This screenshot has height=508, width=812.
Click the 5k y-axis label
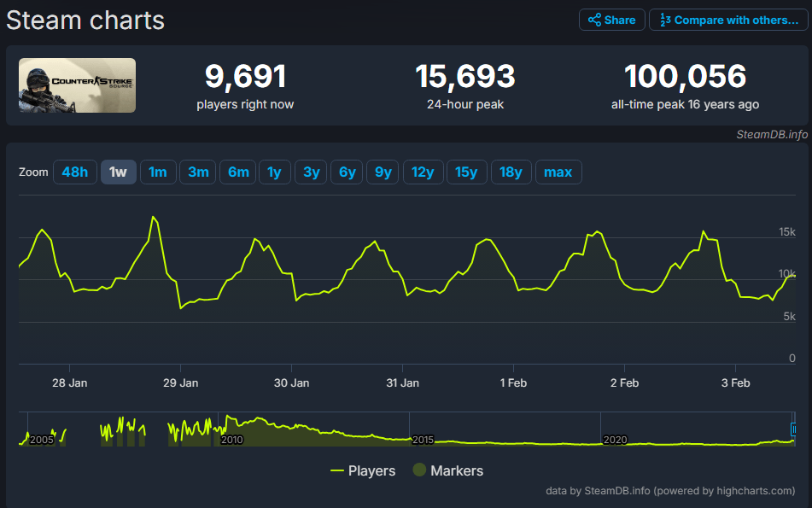789,317
